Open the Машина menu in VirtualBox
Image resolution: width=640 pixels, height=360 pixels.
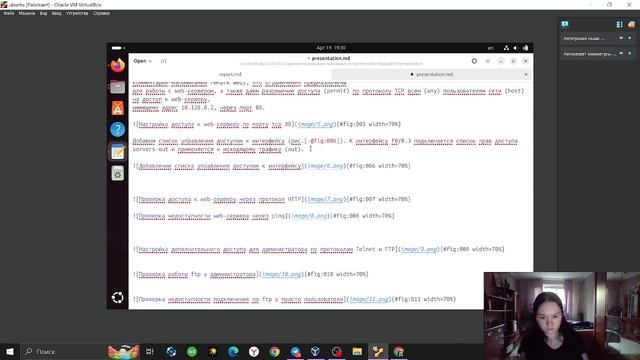pos(27,13)
